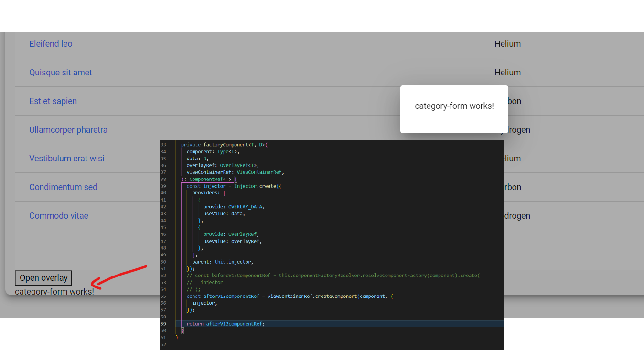The height and width of the screenshot is (350, 644).
Task: Click the 'overlayRef: OverlayRef<T>,' parameter line
Action: click(223, 165)
